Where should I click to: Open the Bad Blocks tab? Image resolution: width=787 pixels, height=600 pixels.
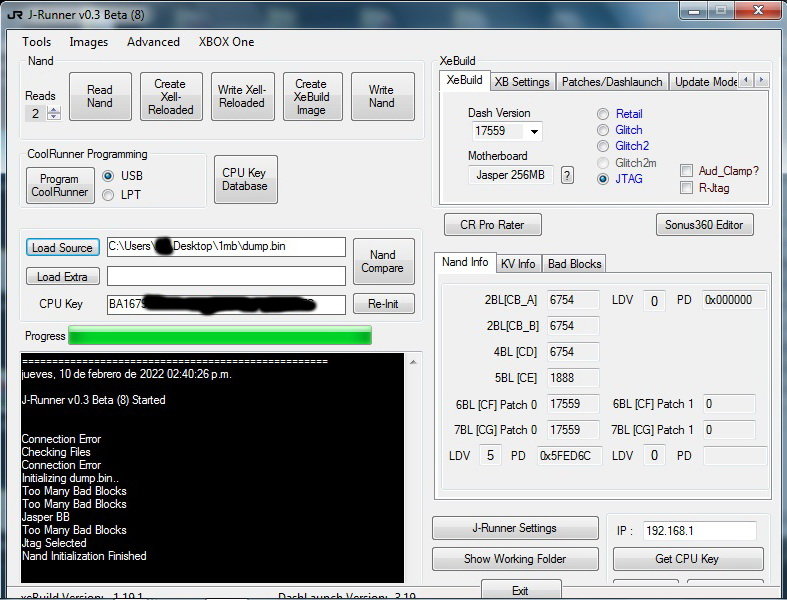[574, 264]
